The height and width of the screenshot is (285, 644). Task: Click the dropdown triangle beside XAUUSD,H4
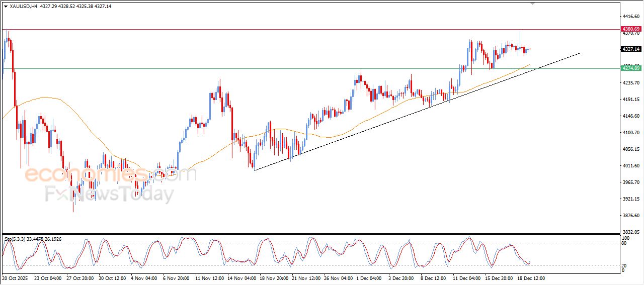6,6
